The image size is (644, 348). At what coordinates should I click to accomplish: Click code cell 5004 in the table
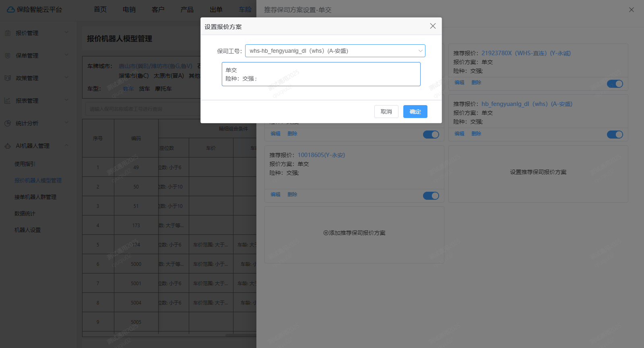click(136, 303)
